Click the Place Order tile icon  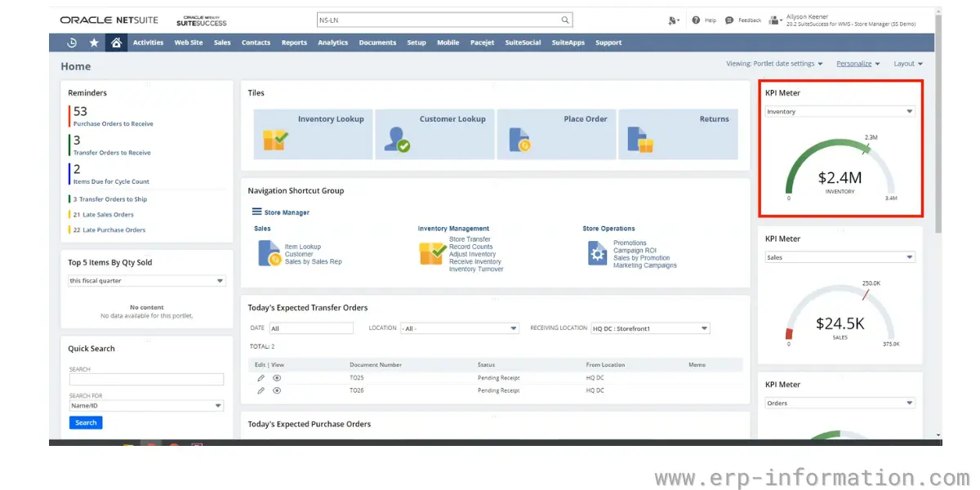click(519, 140)
